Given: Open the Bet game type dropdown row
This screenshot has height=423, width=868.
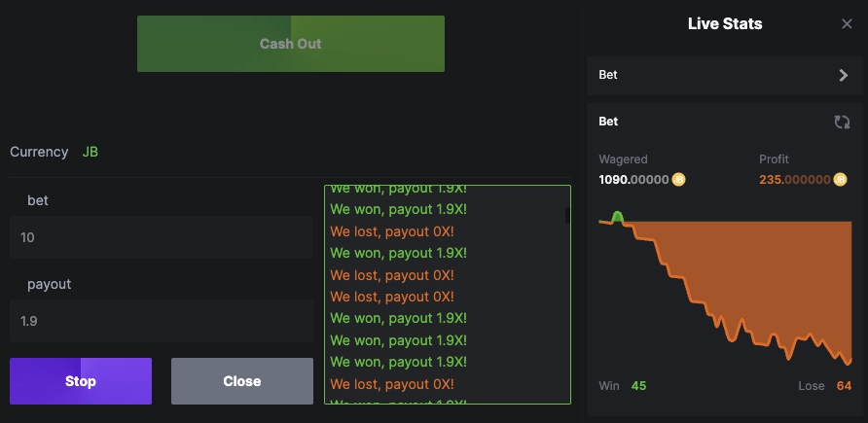Looking at the screenshot, I should pos(718,75).
